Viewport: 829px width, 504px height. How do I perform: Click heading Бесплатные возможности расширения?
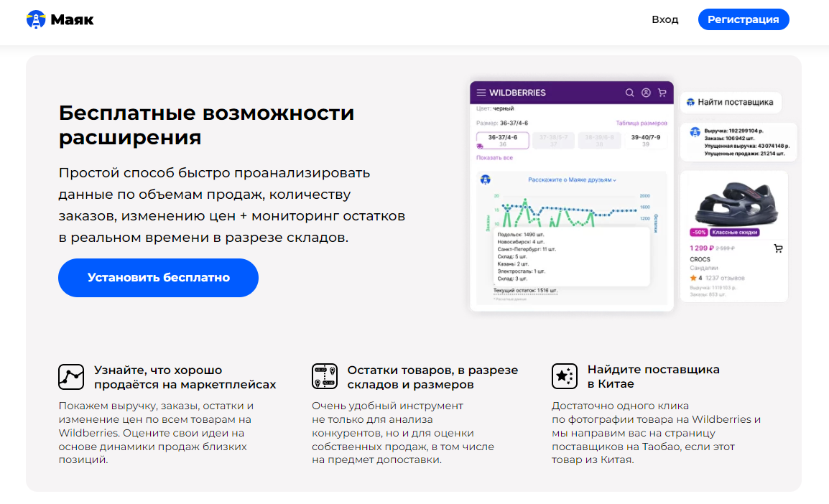pyautogui.click(x=206, y=125)
